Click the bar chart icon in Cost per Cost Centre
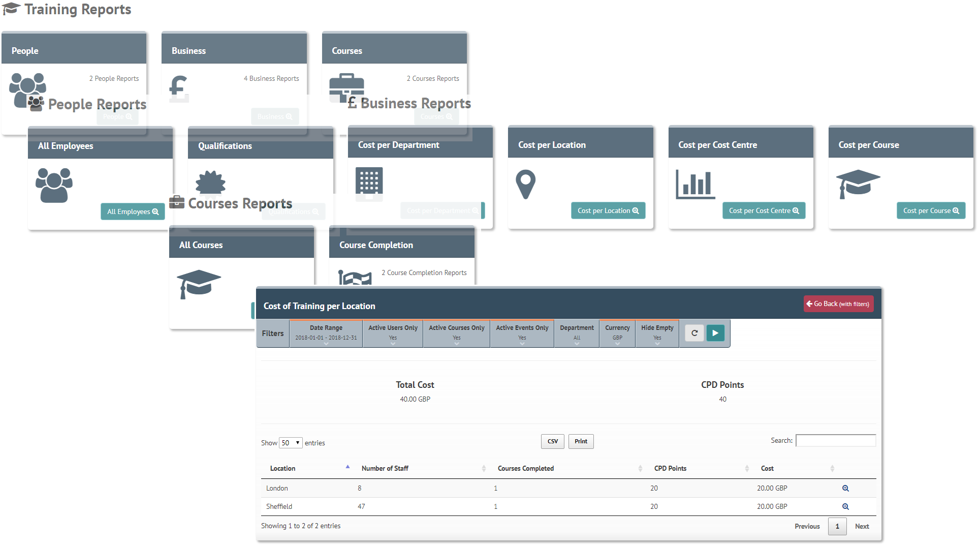The height and width of the screenshot is (547, 980). point(696,184)
